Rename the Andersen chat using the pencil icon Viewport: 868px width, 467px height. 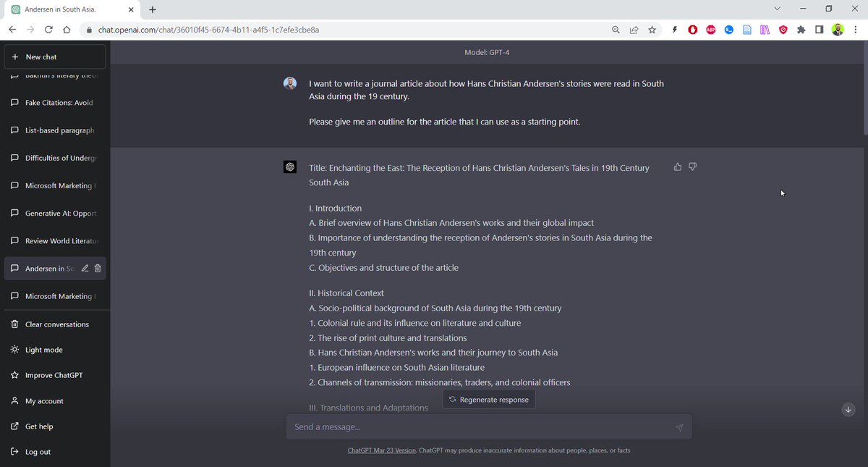click(85, 269)
